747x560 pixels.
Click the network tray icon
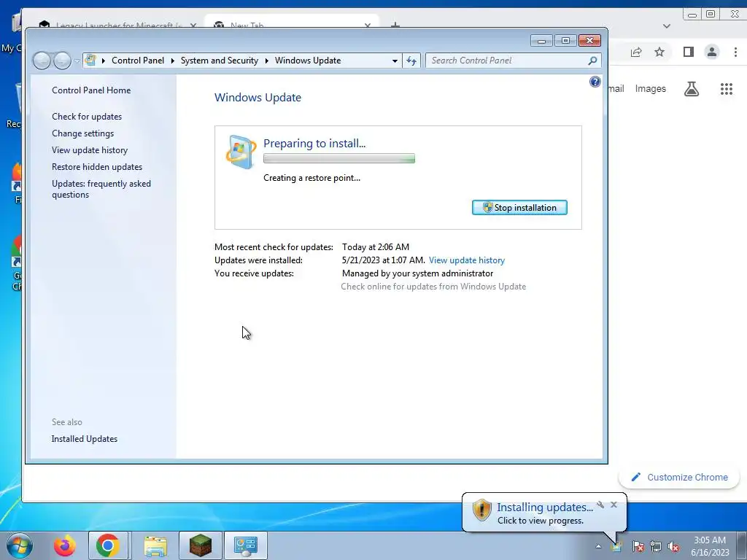[x=656, y=546]
